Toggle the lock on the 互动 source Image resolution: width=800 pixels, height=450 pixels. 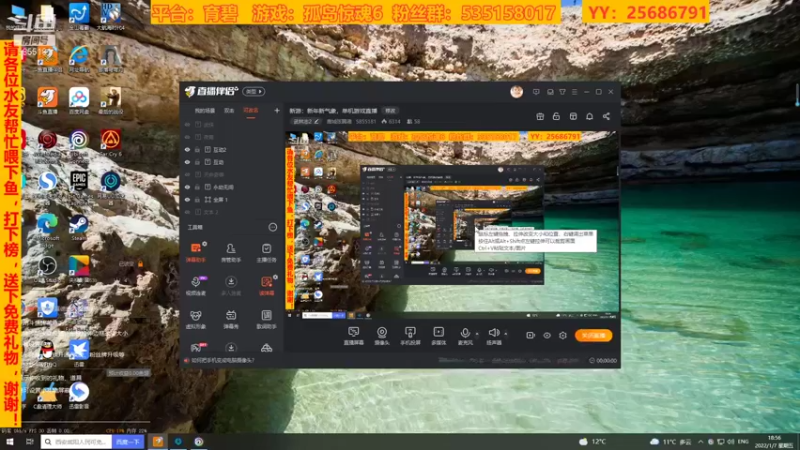coord(197,162)
